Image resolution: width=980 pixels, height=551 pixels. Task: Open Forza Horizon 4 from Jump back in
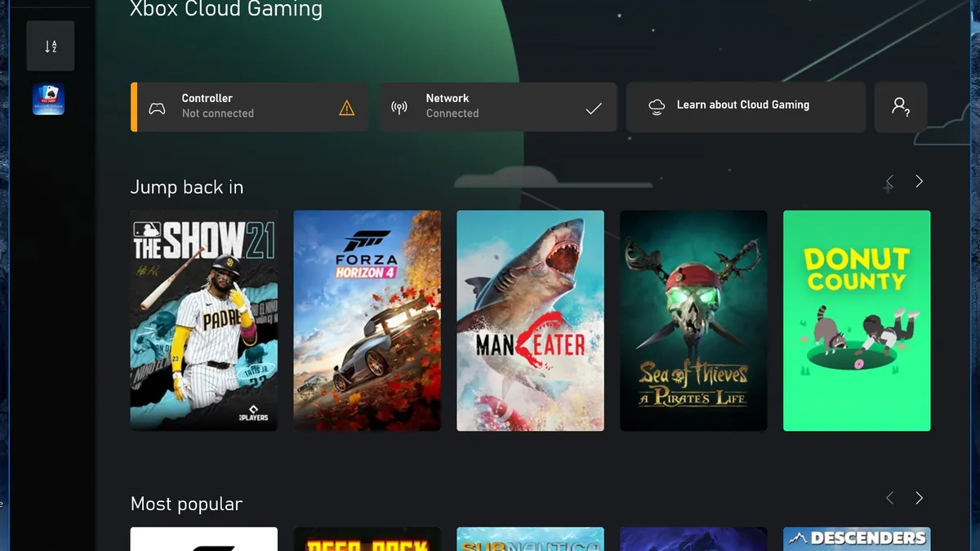367,321
